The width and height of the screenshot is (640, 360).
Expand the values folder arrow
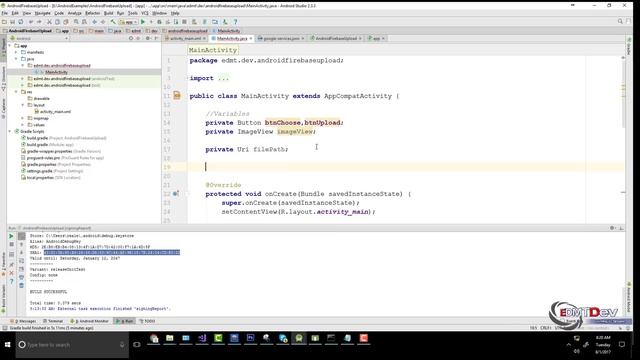click(23, 125)
